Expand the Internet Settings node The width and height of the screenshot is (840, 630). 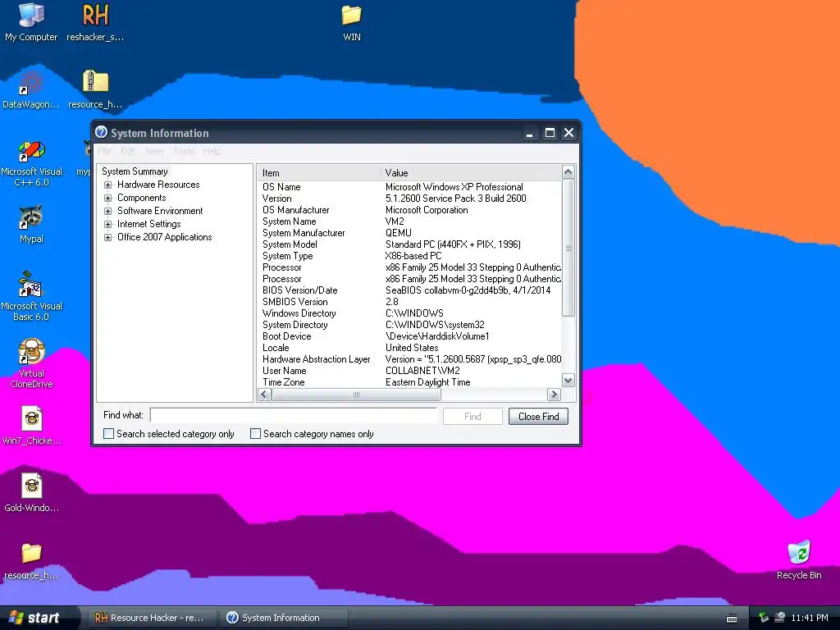pyautogui.click(x=107, y=224)
